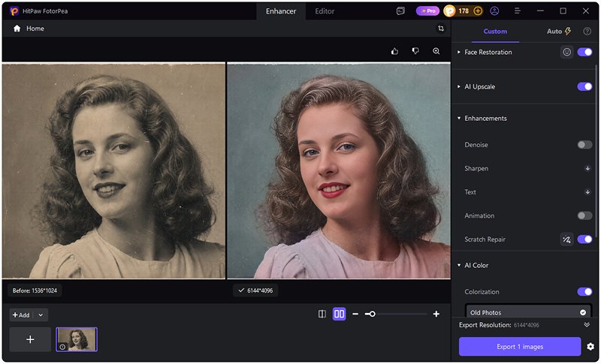
Task: Add more credits with the plus icon
Action: click(x=478, y=11)
